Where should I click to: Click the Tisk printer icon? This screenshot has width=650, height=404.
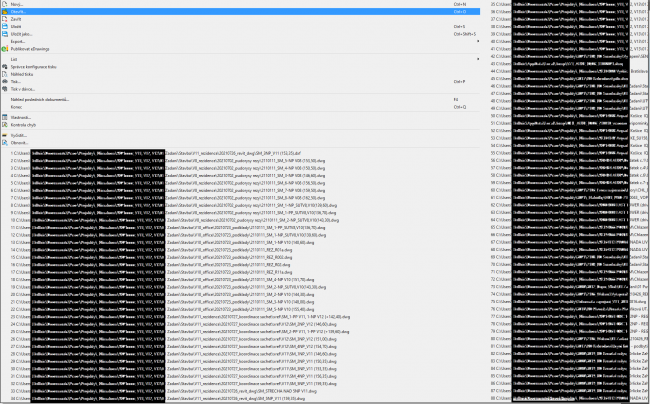5,82
